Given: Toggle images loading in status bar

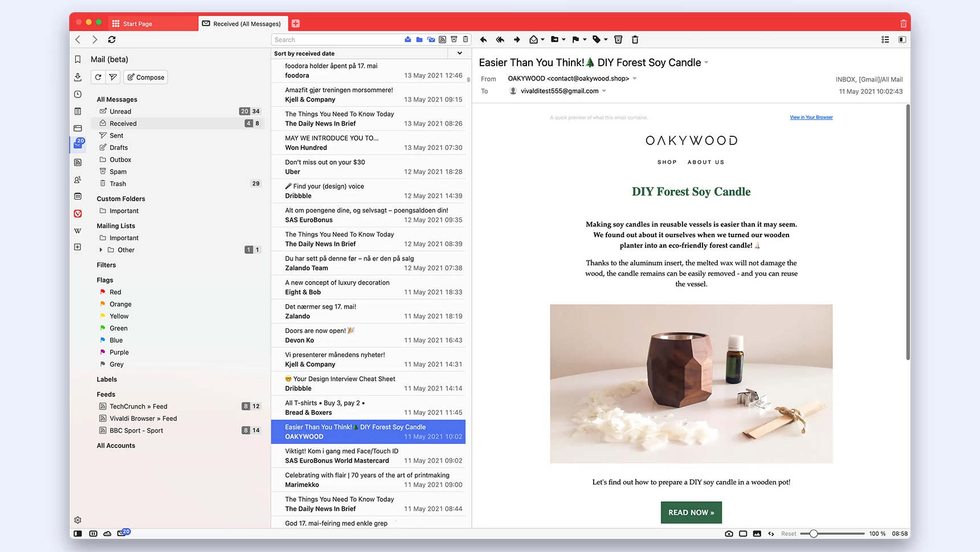Looking at the screenshot, I should pos(757,534).
